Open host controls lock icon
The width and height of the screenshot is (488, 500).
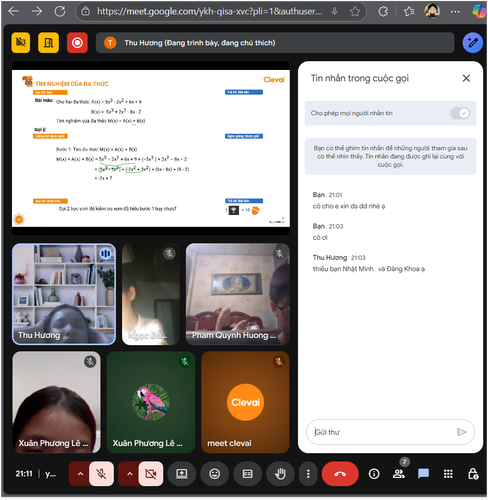point(473,474)
